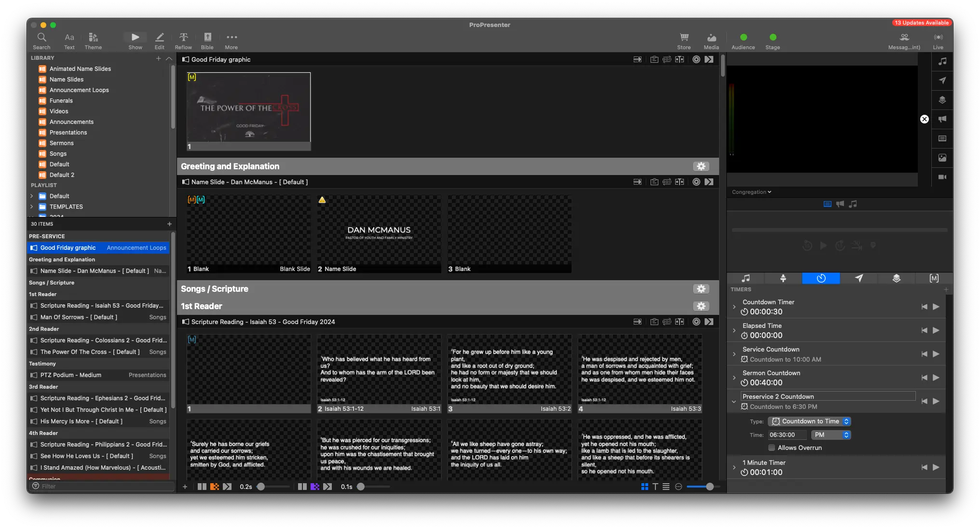Open the Messages panel icon

pyautogui.click(x=904, y=41)
